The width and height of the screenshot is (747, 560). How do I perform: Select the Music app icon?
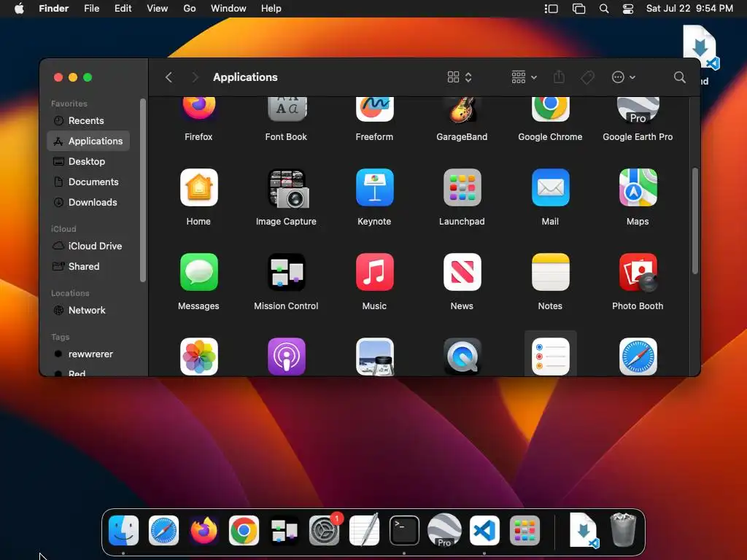(374, 272)
